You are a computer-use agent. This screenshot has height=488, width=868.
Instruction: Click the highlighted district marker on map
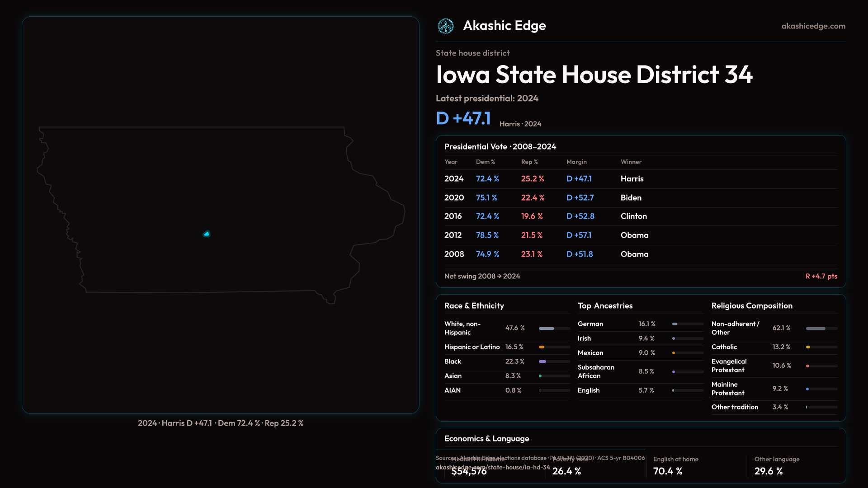point(207,234)
